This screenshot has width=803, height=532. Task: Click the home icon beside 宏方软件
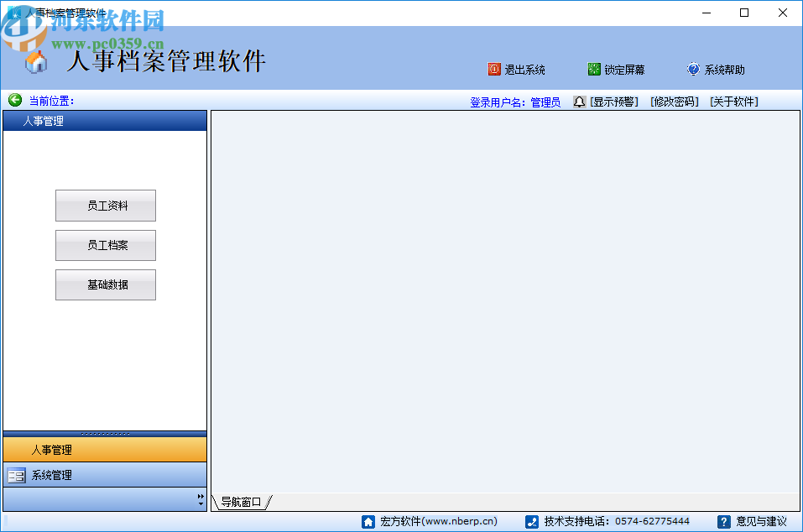tap(368, 520)
